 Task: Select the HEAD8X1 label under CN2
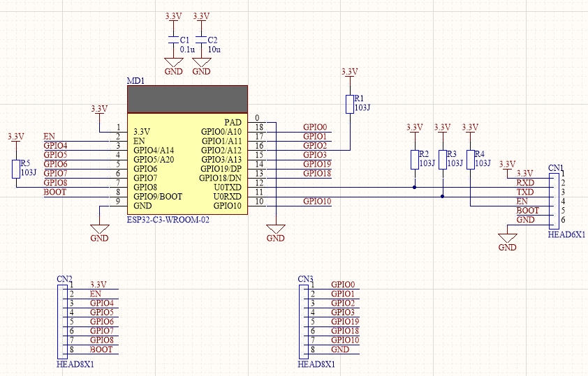pyautogui.click(x=75, y=364)
